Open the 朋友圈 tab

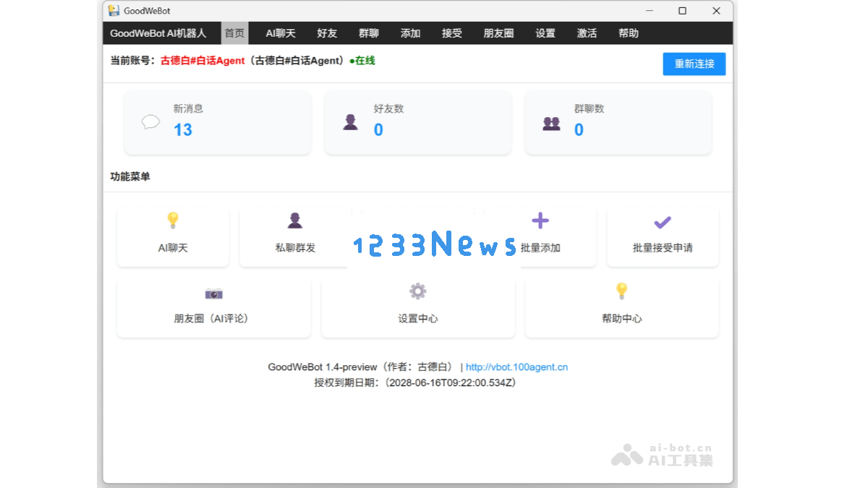click(498, 33)
